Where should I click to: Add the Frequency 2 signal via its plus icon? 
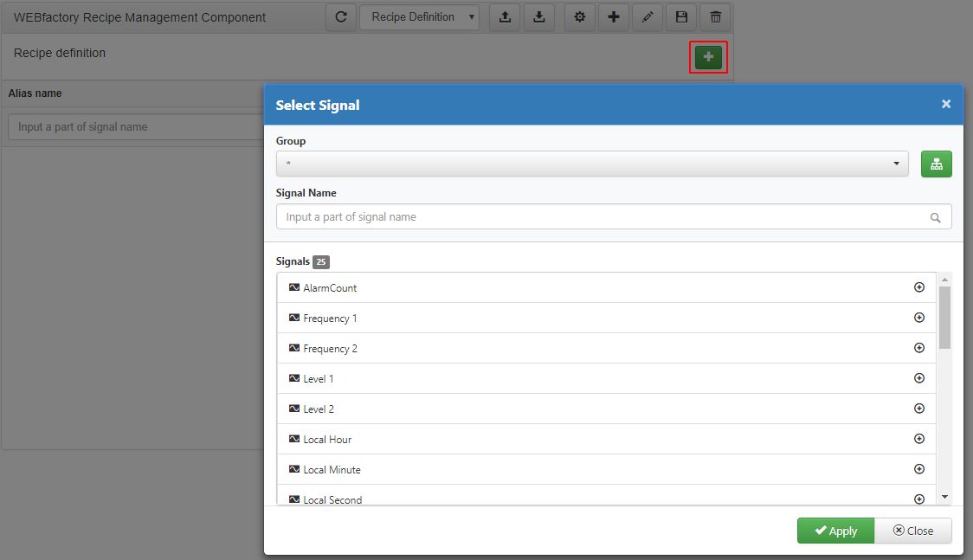(x=919, y=348)
